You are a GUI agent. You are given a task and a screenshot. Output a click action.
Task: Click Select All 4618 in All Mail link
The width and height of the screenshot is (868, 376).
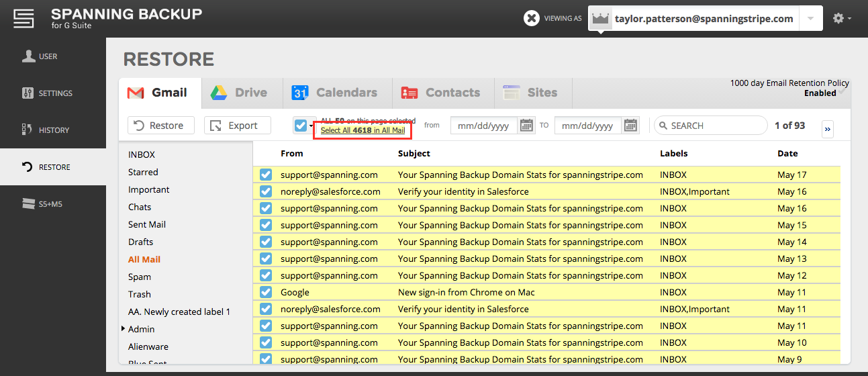point(363,130)
